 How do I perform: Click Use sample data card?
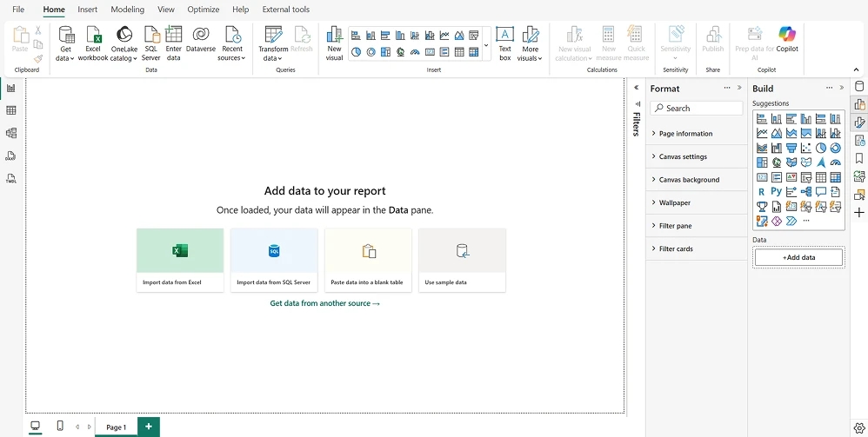click(x=462, y=260)
